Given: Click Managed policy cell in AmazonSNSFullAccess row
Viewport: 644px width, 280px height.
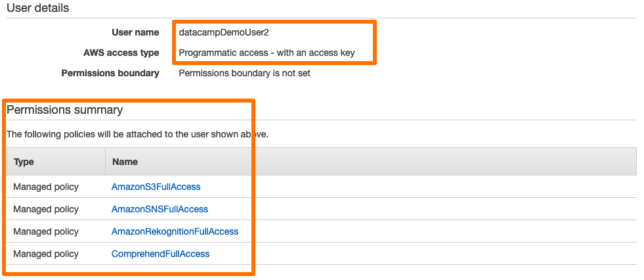Looking at the screenshot, I should [45, 209].
